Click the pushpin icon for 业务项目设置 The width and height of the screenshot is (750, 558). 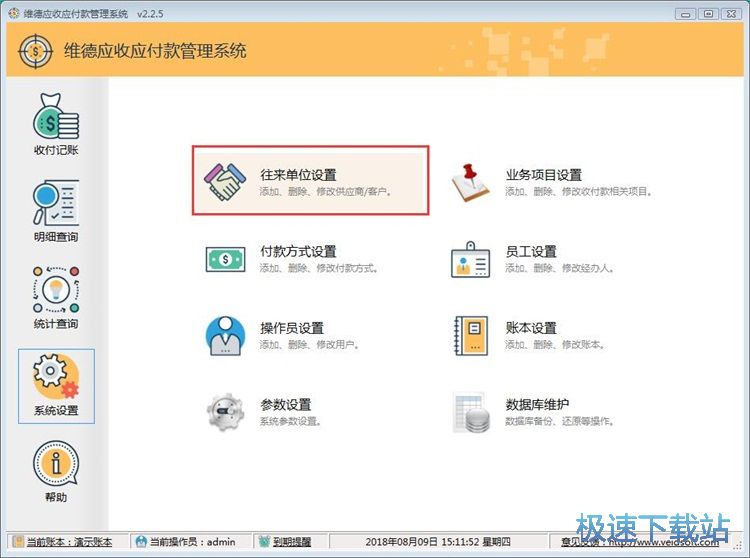[x=470, y=182]
